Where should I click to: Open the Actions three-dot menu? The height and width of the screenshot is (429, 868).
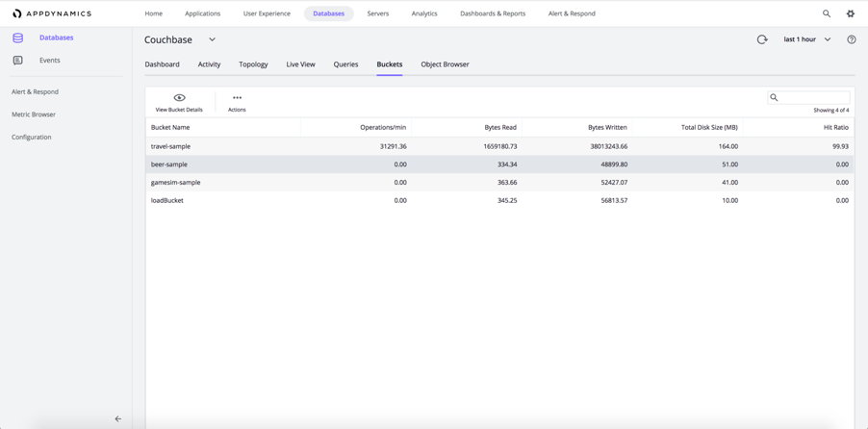(237, 98)
